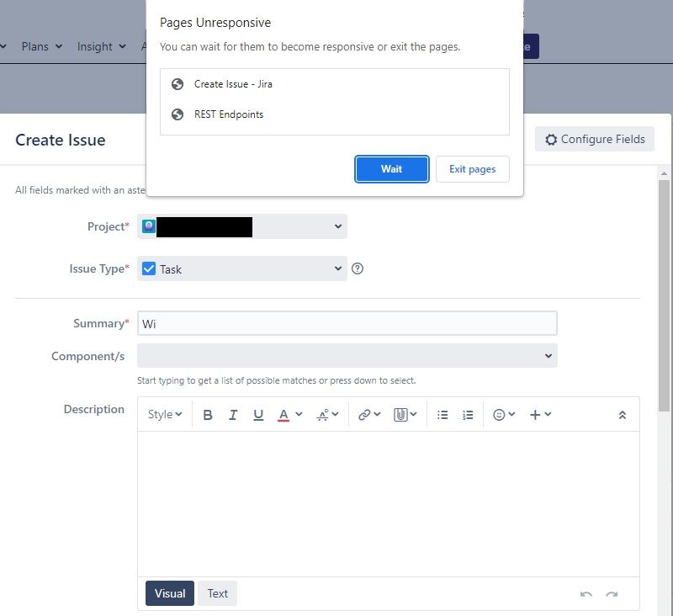The height and width of the screenshot is (616, 673).
Task: Expand the link options arrow
Action: click(x=377, y=414)
